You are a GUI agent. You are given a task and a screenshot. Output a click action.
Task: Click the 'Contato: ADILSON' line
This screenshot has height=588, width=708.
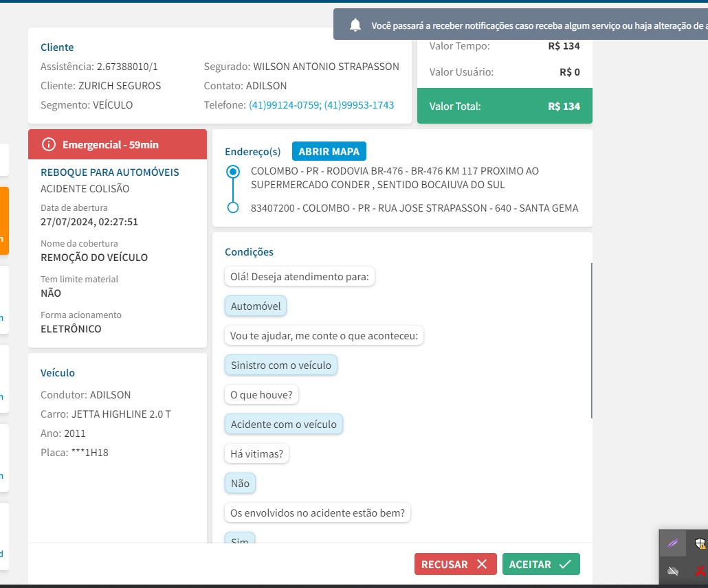[x=245, y=86]
